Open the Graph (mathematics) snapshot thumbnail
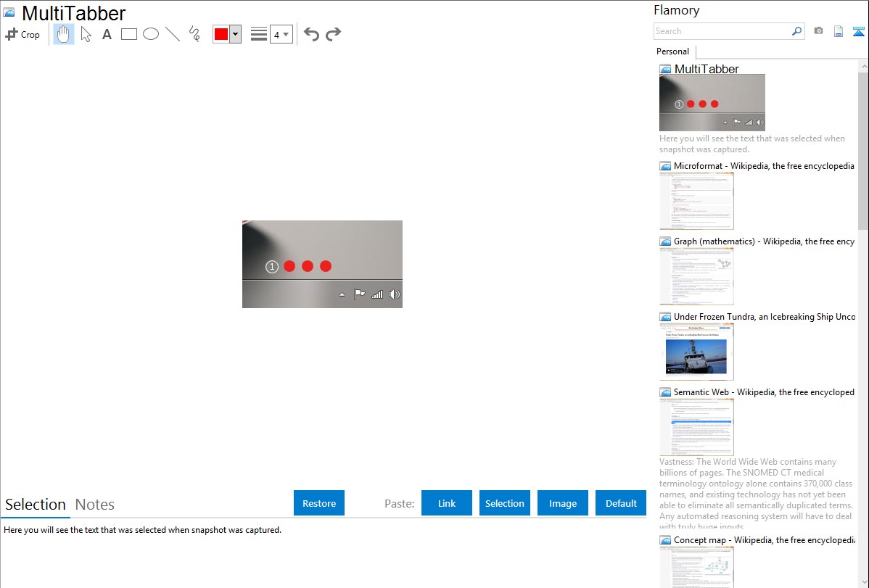Screen dimensions: 869x588 coord(696,276)
